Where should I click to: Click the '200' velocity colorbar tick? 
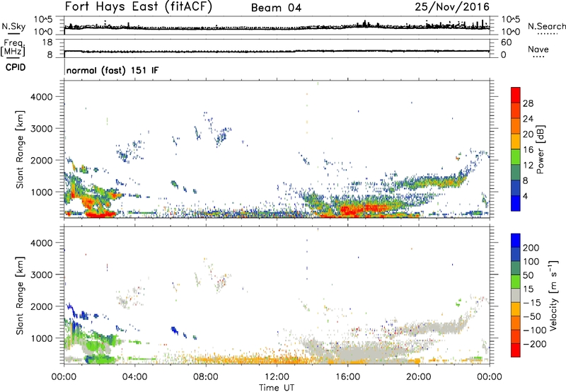coord(531,248)
